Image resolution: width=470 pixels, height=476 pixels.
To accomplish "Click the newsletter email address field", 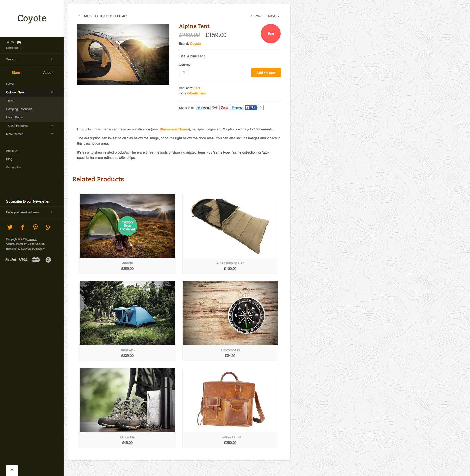I will pos(27,212).
